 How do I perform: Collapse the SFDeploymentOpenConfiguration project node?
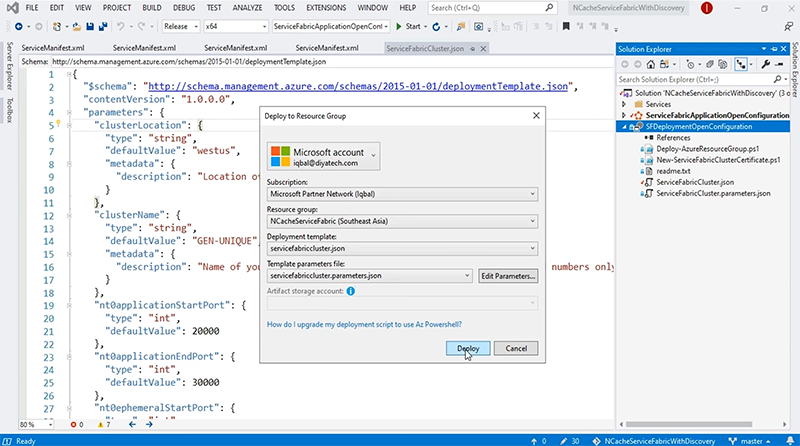(x=623, y=127)
